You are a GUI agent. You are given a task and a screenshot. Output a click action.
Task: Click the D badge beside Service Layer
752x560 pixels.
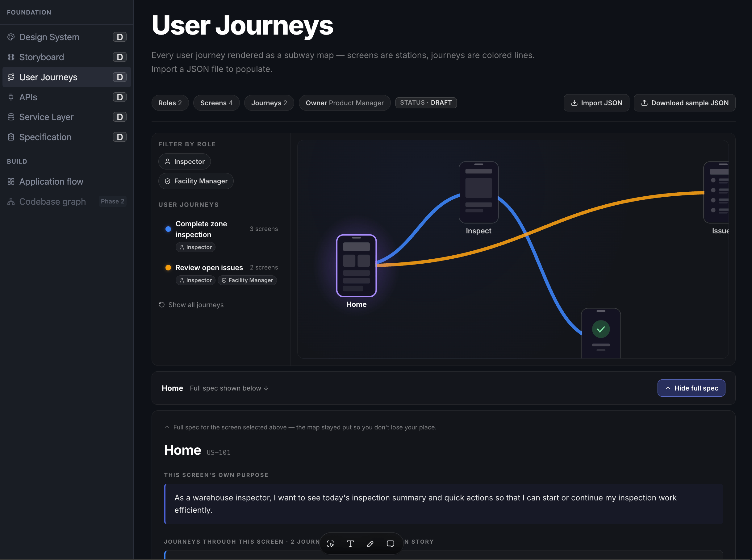coord(120,117)
